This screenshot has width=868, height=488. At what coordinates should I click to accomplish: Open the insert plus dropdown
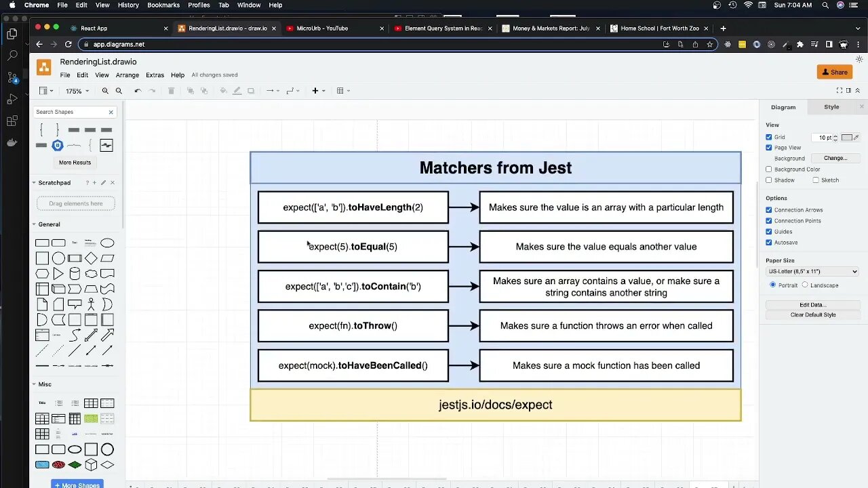pos(318,91)
